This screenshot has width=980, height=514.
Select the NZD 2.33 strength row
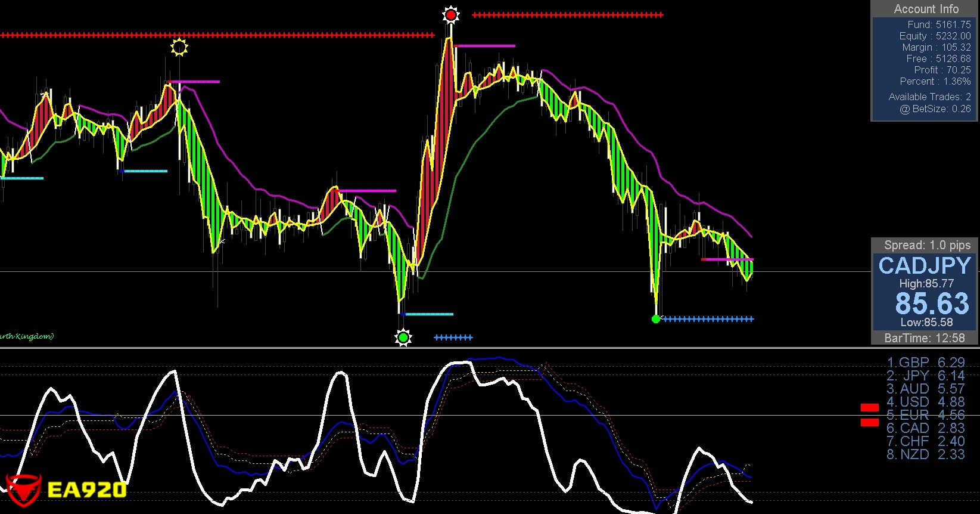[x=925, y=454]
